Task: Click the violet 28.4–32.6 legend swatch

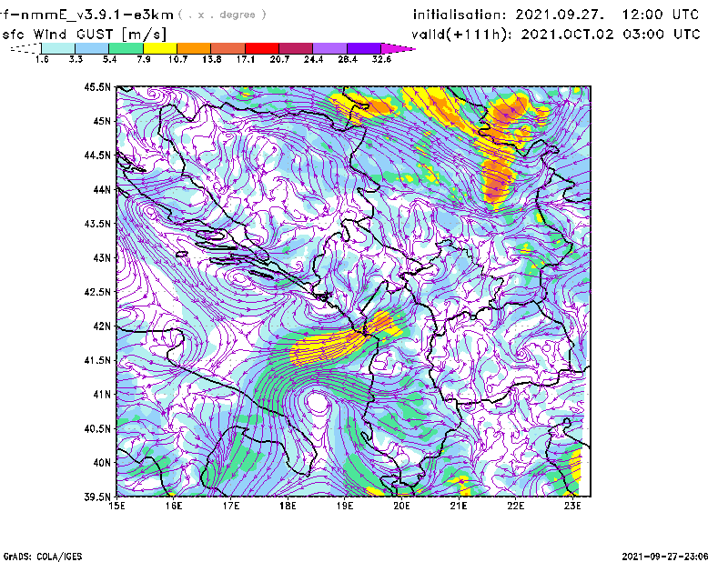Action: [364, 48]
